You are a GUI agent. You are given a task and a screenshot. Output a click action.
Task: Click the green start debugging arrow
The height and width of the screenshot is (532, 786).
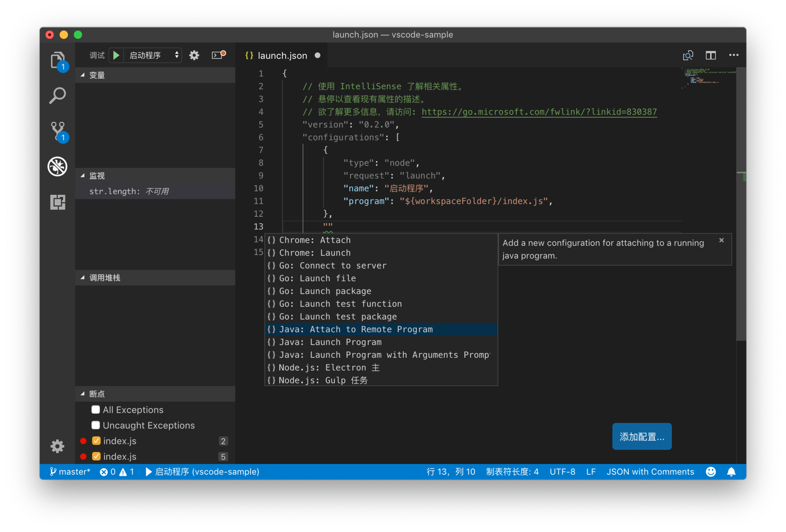point(116,55)
